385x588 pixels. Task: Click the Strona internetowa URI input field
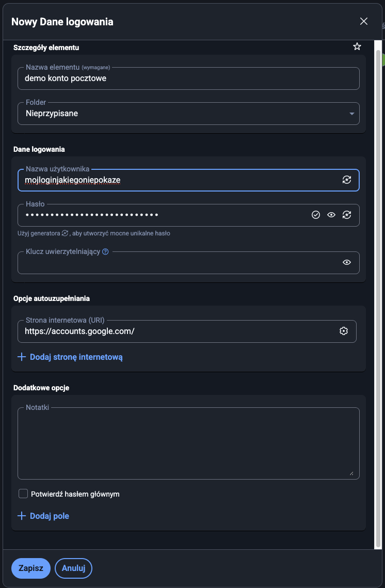click(x=175, y=331)
